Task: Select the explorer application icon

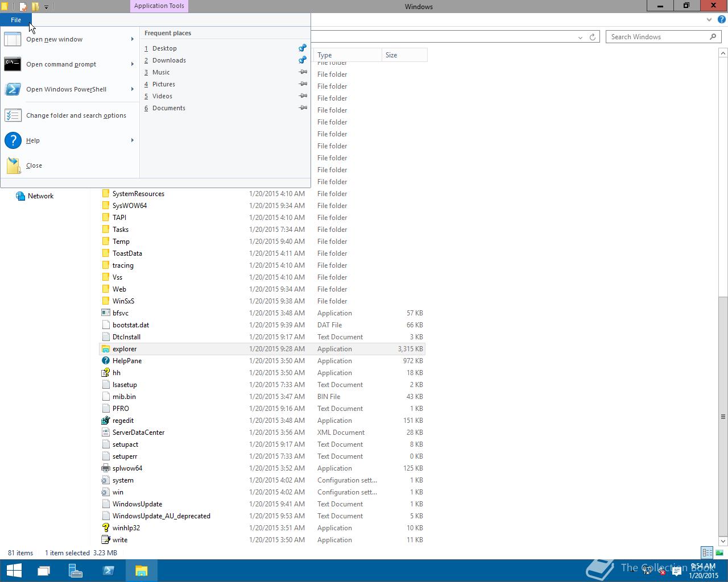Action: (x=105, y=349)
